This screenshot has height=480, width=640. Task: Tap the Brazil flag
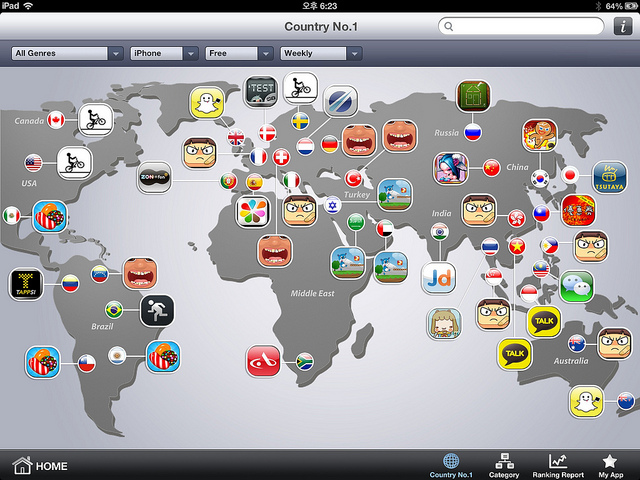(x=114, y=310)
